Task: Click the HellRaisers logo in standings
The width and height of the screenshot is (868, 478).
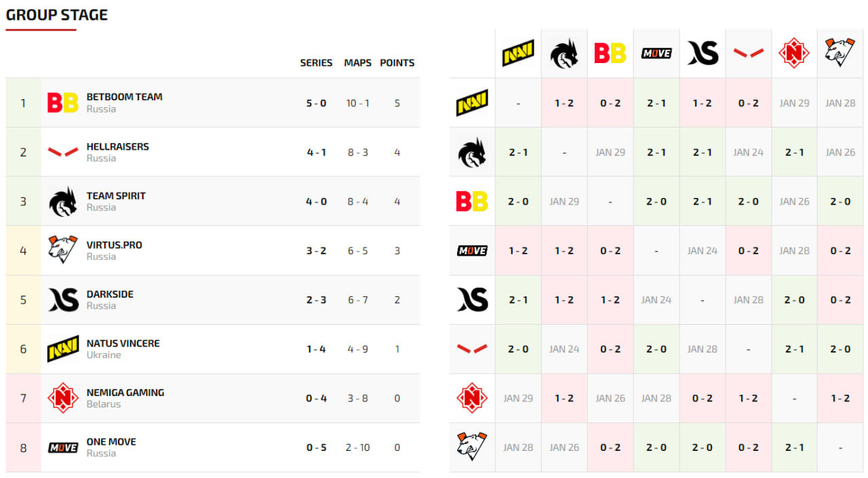Action: [x=63, y=153]
